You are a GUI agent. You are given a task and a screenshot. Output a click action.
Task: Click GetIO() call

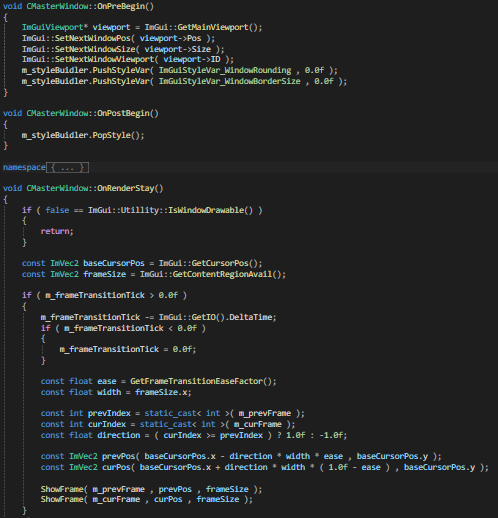[208, 317]
